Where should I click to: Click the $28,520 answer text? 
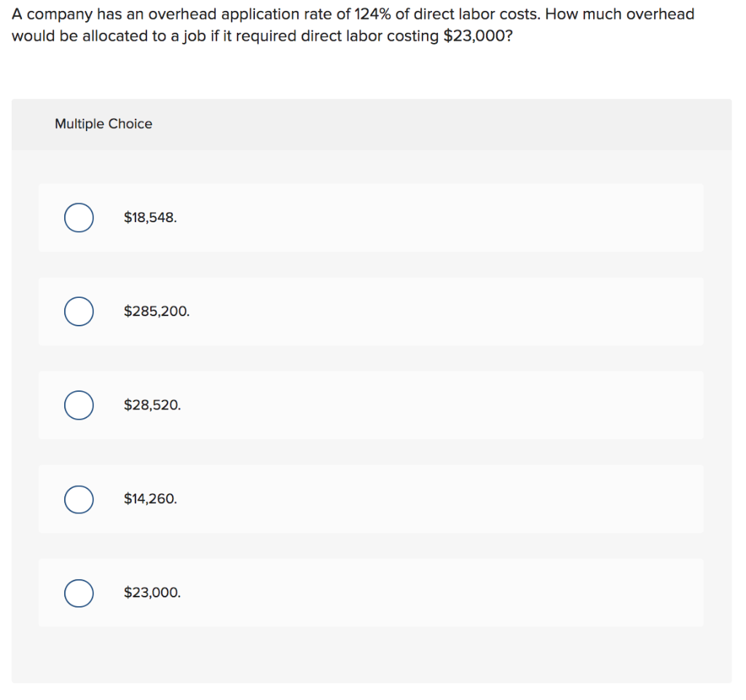pyautogui.click(x=153, y=405)
